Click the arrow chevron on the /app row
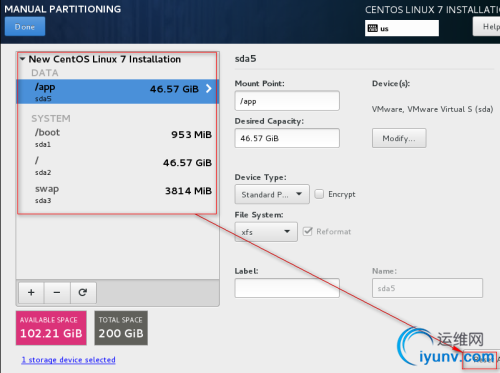500x373 pixels. 209,89
